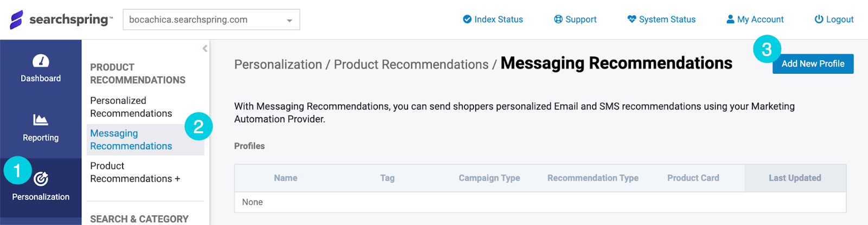Open the bocachica.searchspring.com site dropdown
Image resolution: width=868 pixels, height=225 pixels.
click(212, 20)
